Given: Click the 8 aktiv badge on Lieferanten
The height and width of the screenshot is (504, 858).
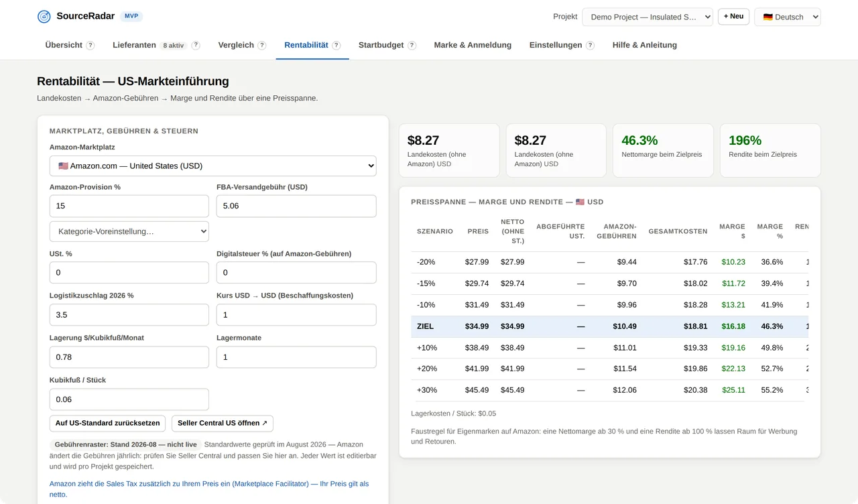Looking at the screenshot, I should (x=174, y=46).
